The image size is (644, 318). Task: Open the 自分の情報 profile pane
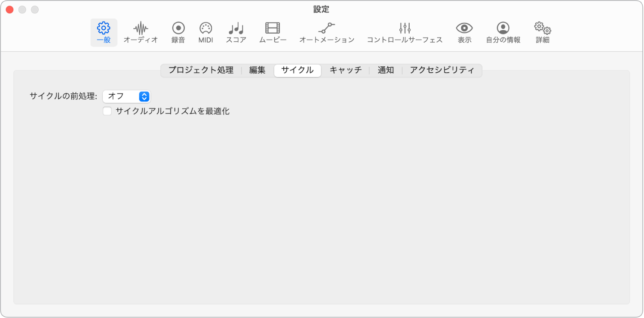[x=503, y=33]
